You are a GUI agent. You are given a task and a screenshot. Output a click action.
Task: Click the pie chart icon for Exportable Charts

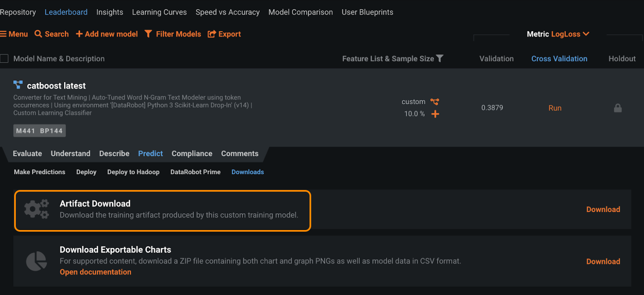[x=37, y=261]
